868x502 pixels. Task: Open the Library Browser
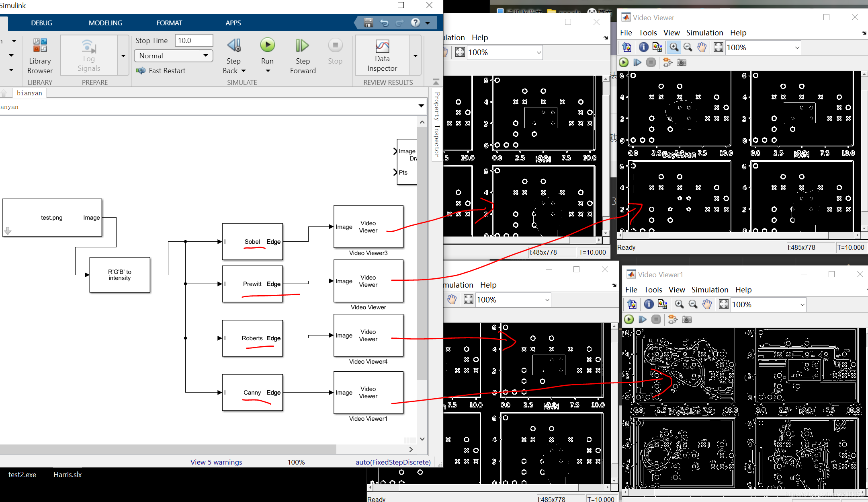[x=40, y=56]
